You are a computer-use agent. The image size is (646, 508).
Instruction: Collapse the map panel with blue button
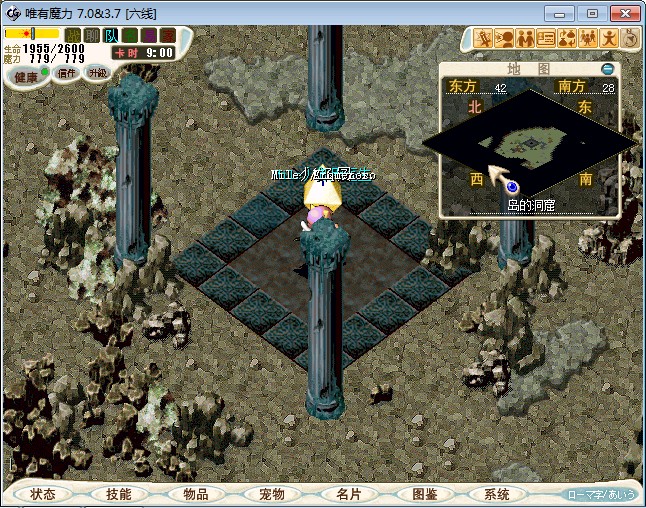pos(607,69)
